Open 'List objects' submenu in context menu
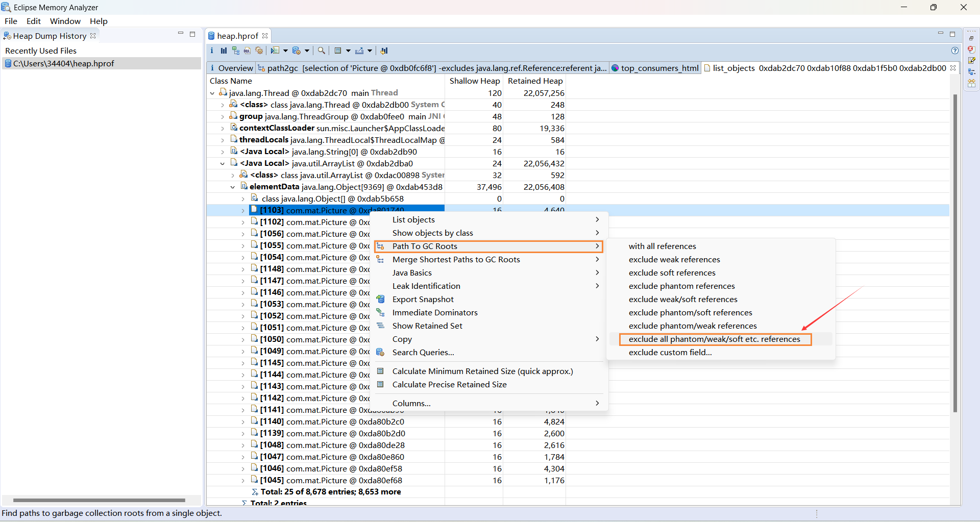 click(488, 220)
